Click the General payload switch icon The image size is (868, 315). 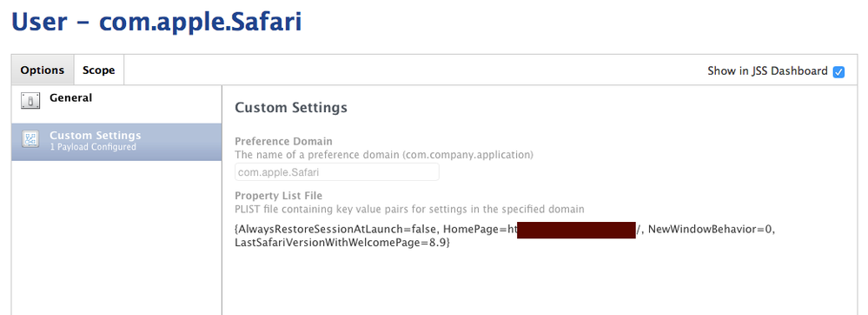pyautogui.click(x=30, y=100)
